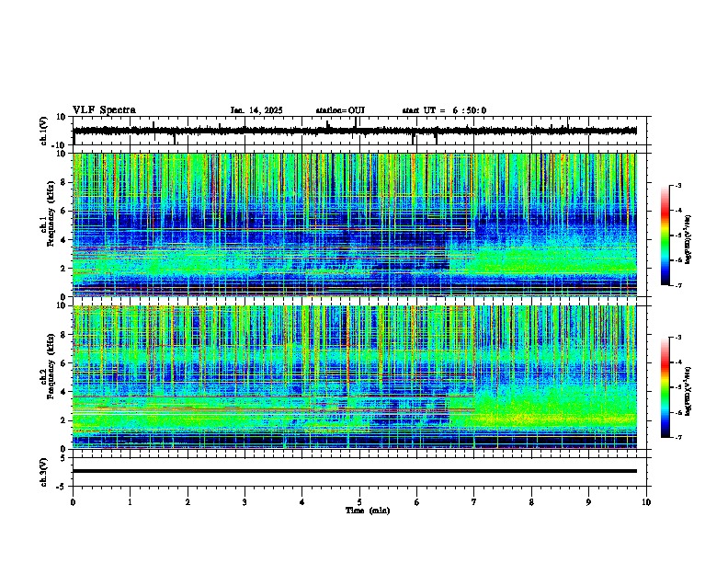Click the ch.2 spectrogram color bar
The height and width of the screenshot is (563, 728).
click(665, 387)
